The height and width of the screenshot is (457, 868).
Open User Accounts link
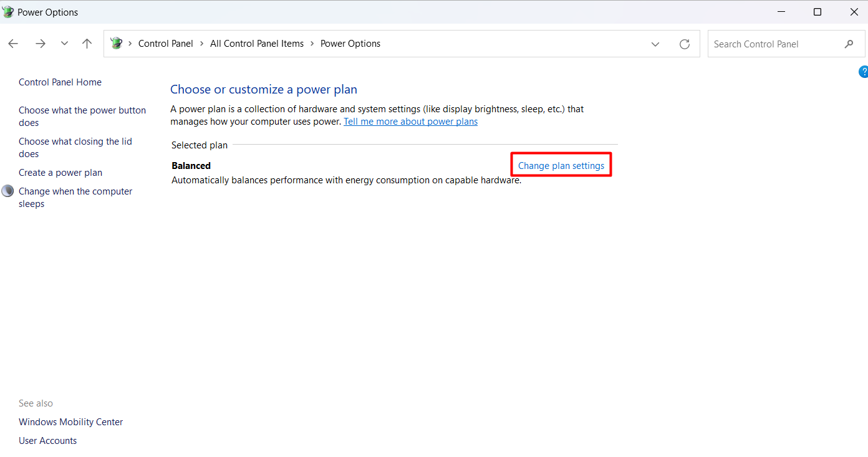coord(48,441)
